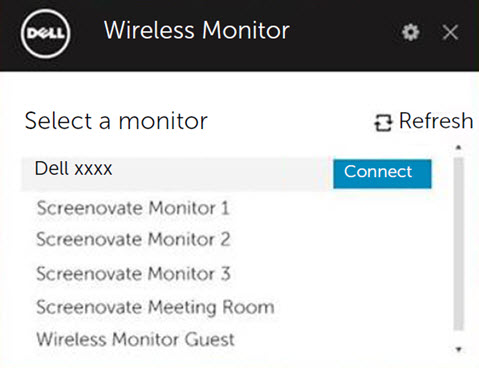The image size is (479, 368).
Task: Select Screenovate Meeting Room
Action: [155, 307]
